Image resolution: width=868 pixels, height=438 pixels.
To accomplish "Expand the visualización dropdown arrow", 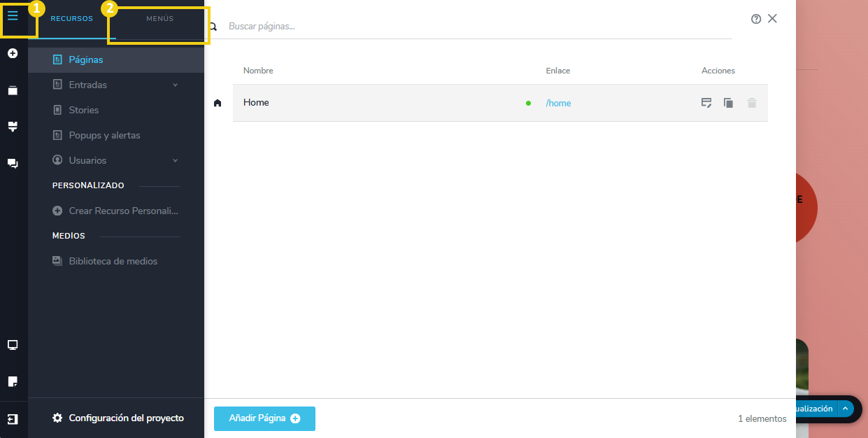I will pyautogui.click(x=845, y=409).
